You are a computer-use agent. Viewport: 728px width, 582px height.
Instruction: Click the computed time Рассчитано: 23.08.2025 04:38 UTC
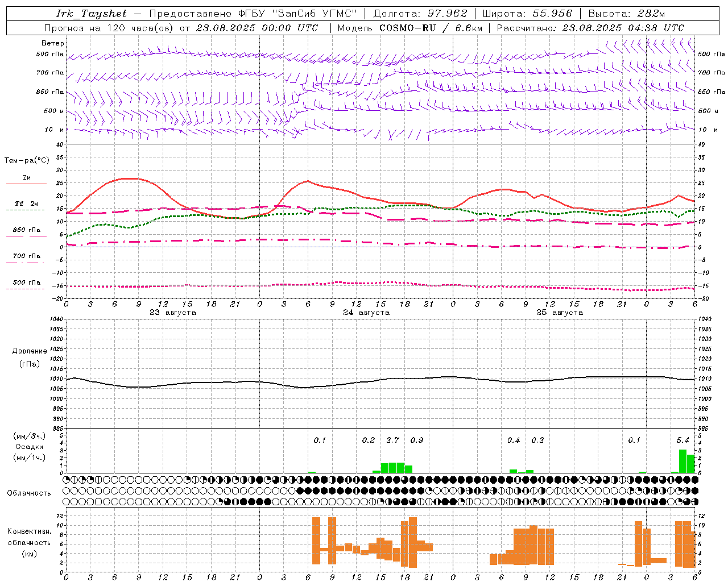pyautogui.click(x=590, y=28)
